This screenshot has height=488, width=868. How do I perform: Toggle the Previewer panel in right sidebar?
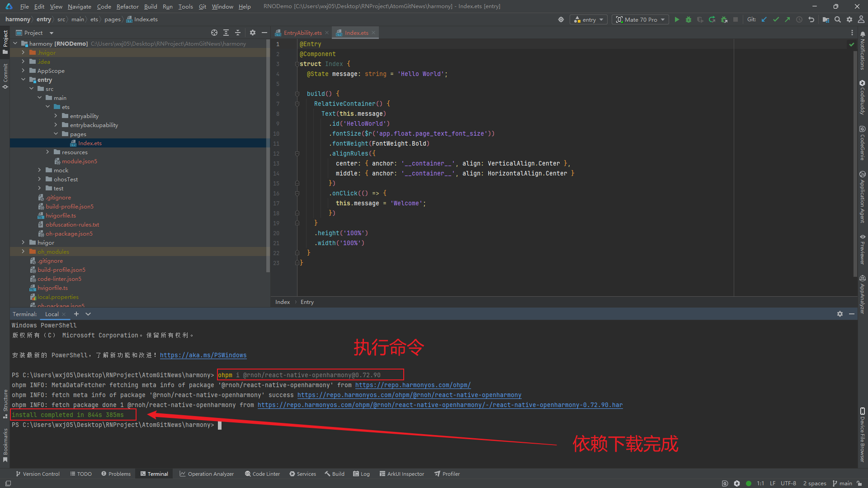pyautogui.click(x=863, y=249)
